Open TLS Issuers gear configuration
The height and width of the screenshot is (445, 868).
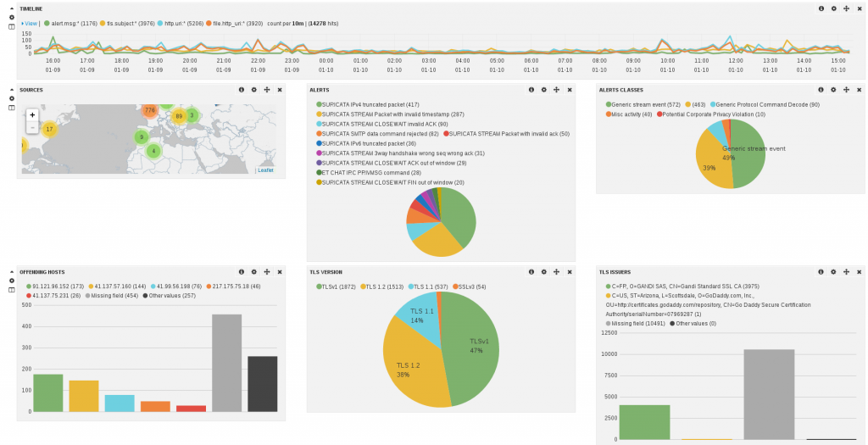834,272
